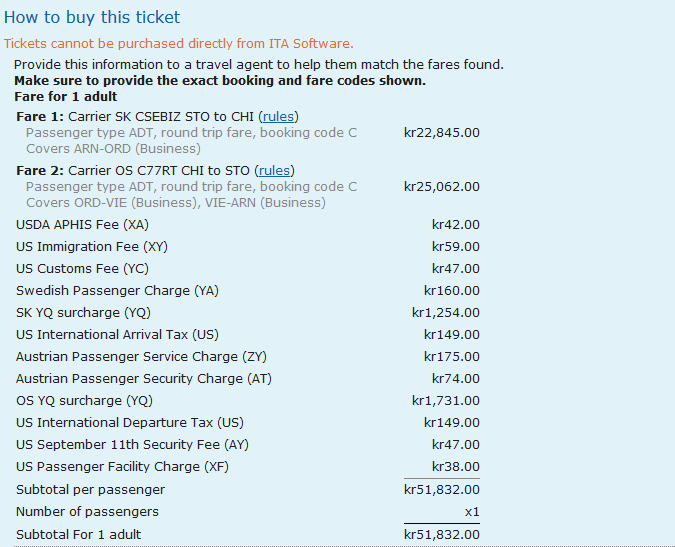
Task: Click the 'Covers ARN-ORD (Business)' text
Action: (x=113, y=149)
